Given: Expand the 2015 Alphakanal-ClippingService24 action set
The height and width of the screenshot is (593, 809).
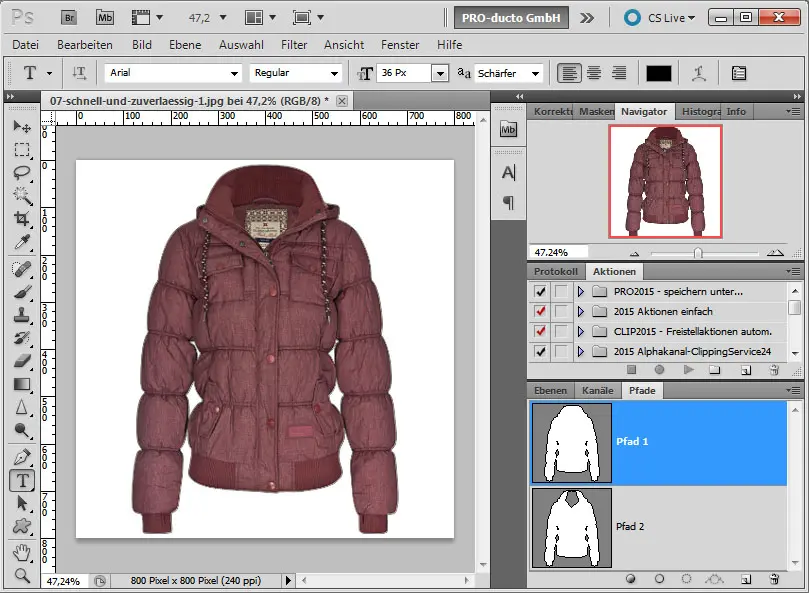Looking at the screenshot, I should coord(580,351).
